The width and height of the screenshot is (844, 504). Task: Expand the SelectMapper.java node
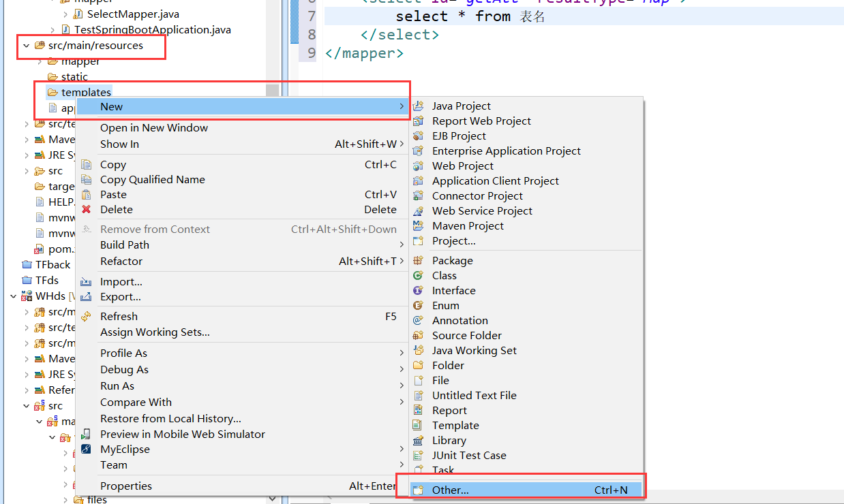65,14
